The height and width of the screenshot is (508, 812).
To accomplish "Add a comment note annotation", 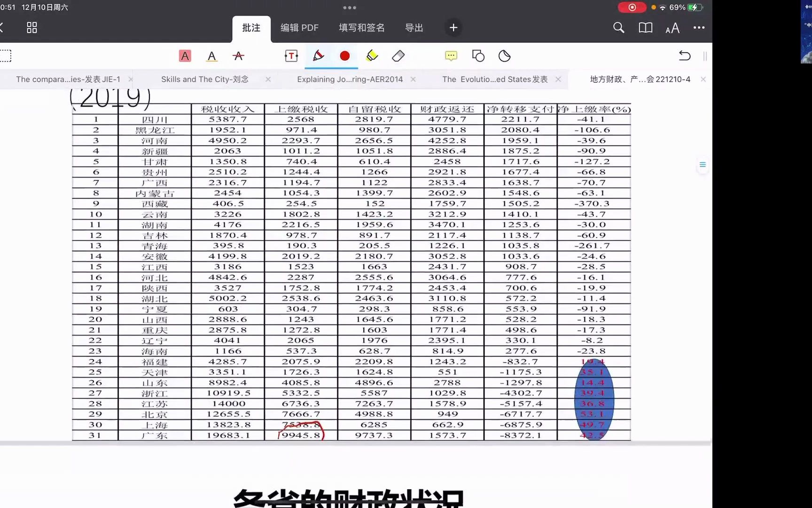I will pyautogui.click(x=451, y=56).
